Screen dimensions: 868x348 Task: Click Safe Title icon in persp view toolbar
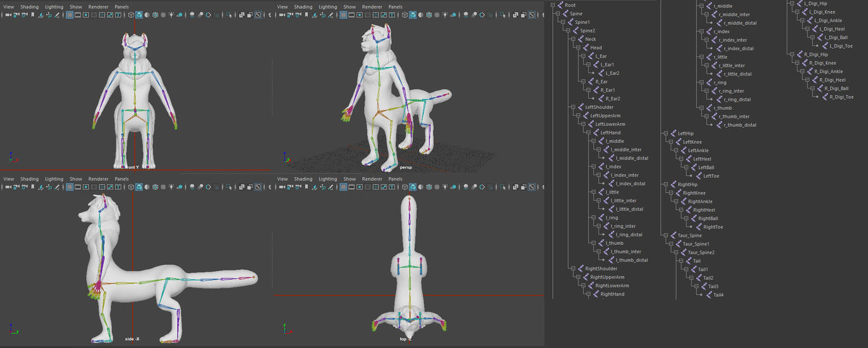click(x=392, y=15)
